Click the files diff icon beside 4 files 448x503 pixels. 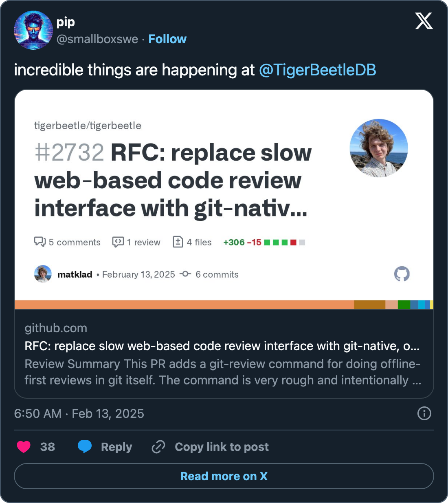(x=178, y=242)
